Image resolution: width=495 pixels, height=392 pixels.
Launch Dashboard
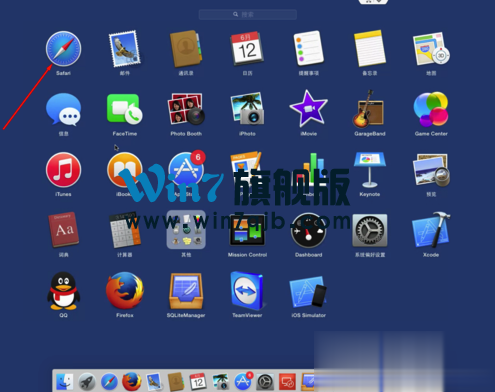[x=308, y=231]
